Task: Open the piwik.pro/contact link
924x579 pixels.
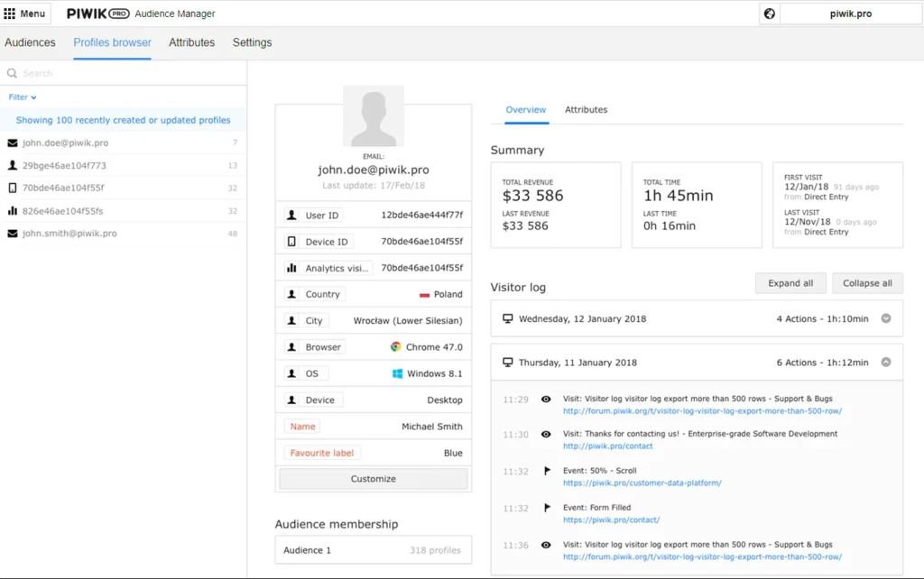Action: coord(607,446)
